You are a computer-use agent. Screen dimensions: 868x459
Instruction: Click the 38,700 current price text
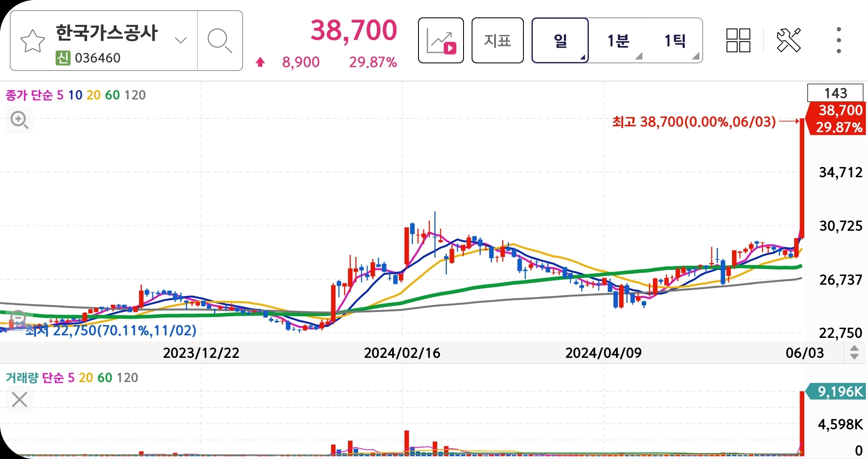pyautogui.click(x=353, y=31)
